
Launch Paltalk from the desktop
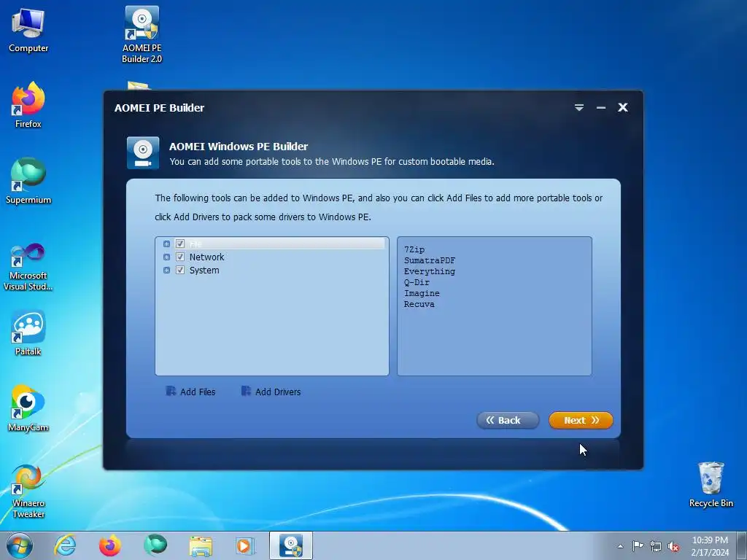[28, 333]
